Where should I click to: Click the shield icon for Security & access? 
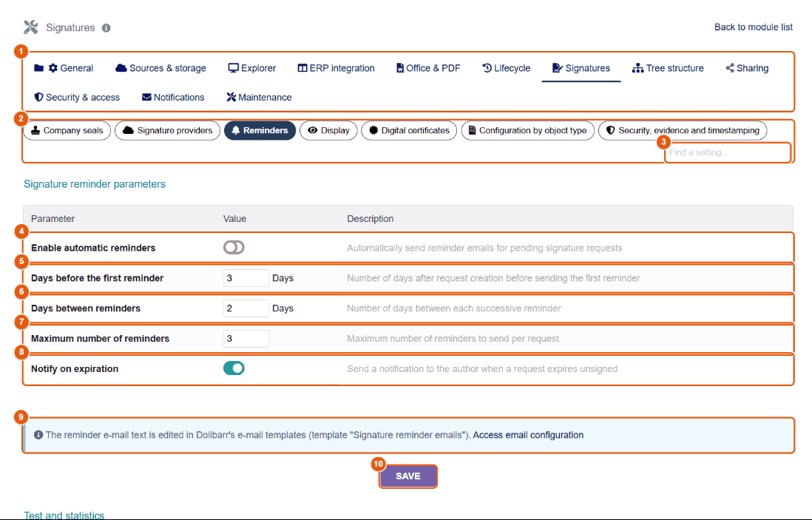tap(39, 97)
